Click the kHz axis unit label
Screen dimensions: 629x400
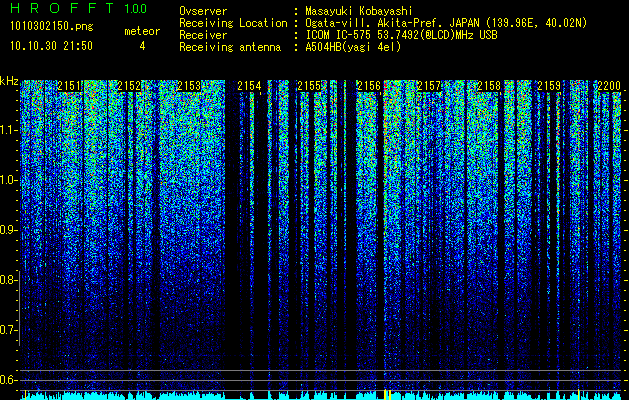tap(9, 81)
